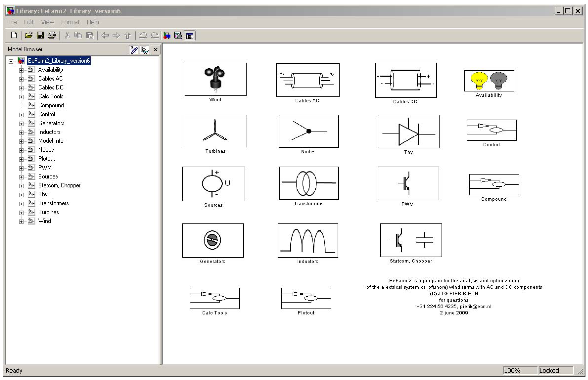Select the PWM transistor block
This screenshot has height=380, width=588.
[408, 183]
